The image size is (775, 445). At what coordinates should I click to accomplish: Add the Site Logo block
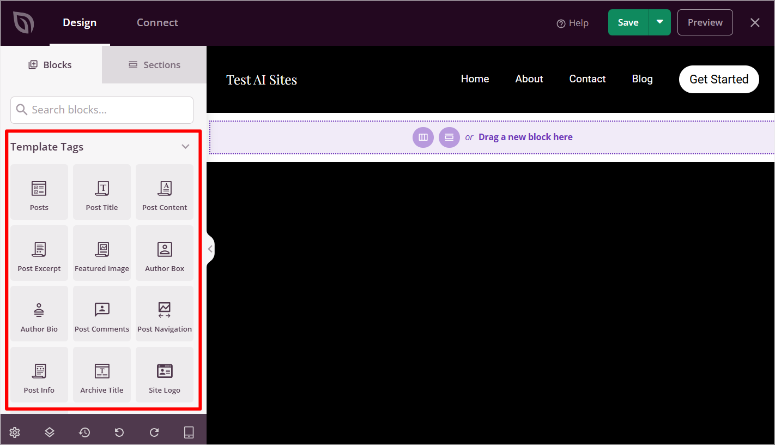tap(165, 375)
